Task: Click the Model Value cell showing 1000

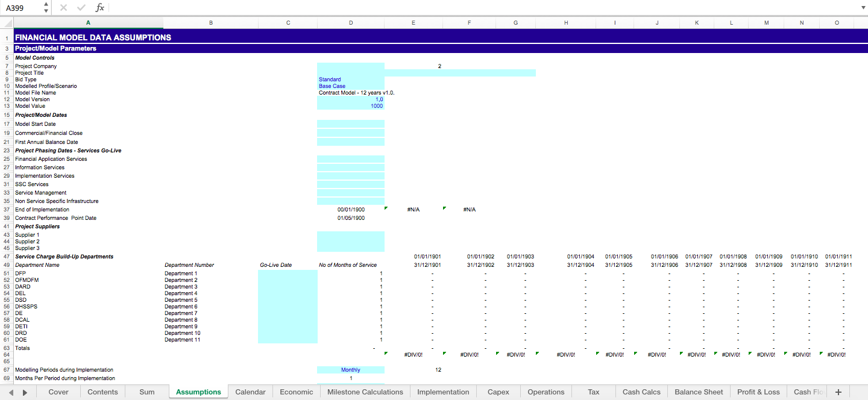Action: (x=351, y=106)
